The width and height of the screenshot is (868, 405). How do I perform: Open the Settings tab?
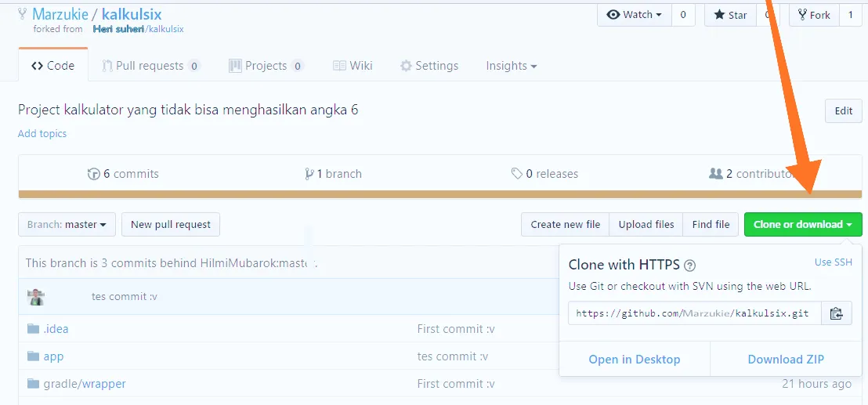pos(429,66)
